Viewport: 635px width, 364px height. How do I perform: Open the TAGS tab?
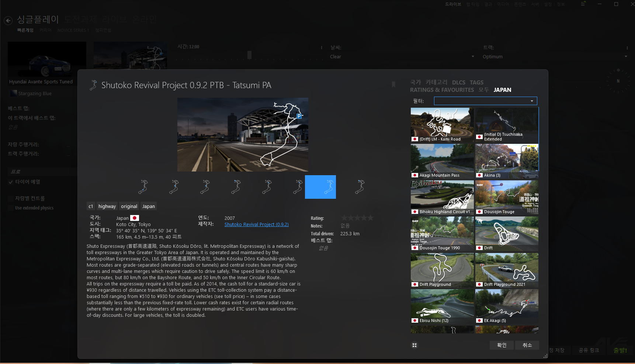[476, 83]
